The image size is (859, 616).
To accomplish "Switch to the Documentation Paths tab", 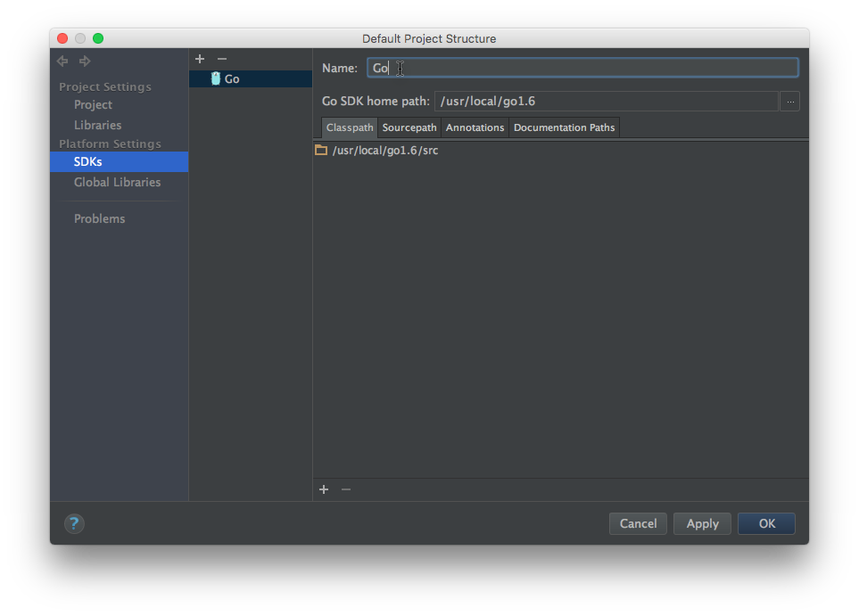I will point(565,127).
